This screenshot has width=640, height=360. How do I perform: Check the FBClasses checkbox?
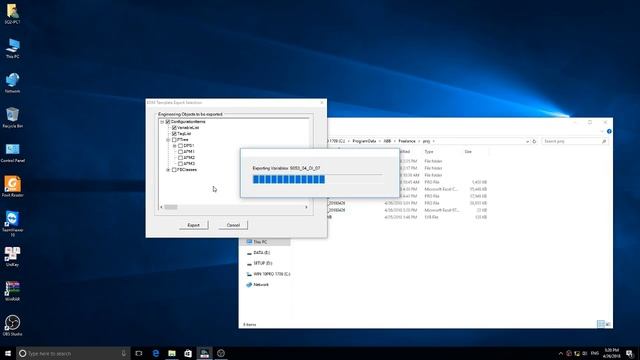[x=174, y=170]
